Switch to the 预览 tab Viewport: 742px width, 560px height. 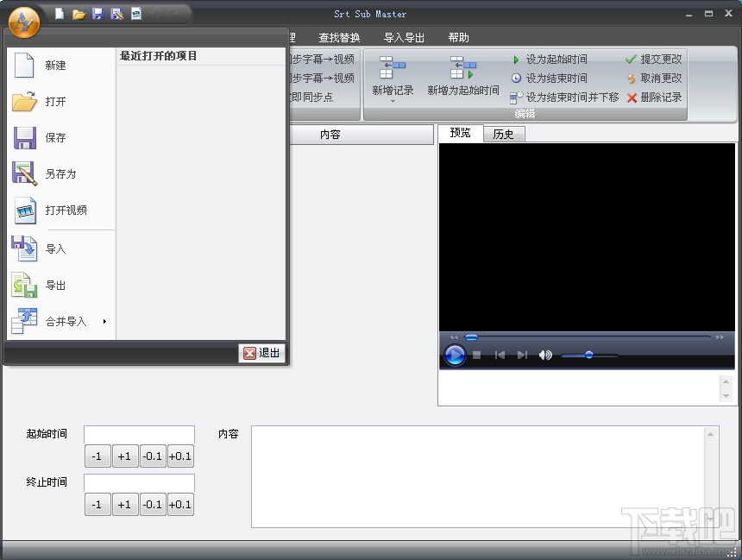460,133
